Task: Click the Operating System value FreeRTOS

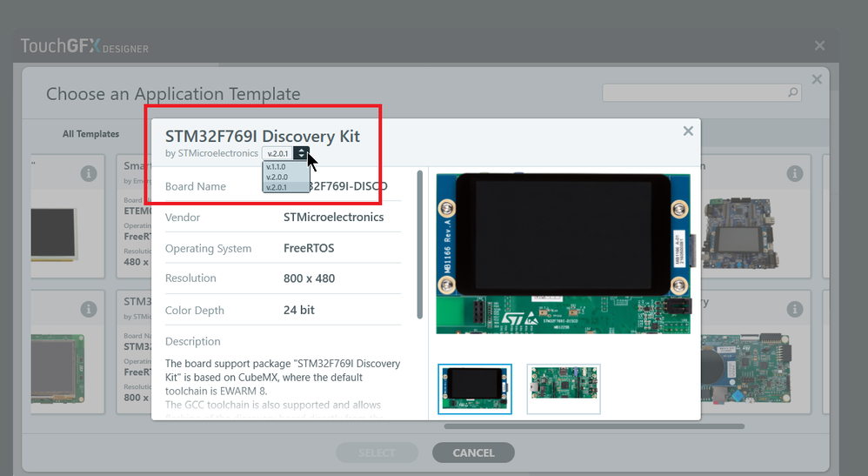Action: 309,248
